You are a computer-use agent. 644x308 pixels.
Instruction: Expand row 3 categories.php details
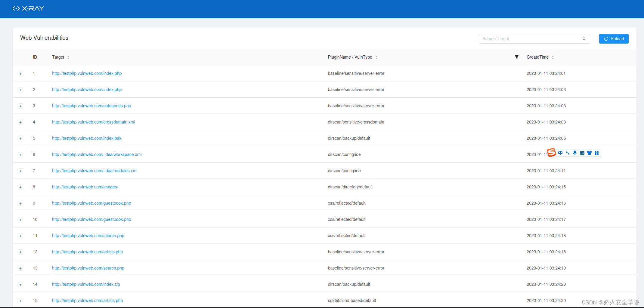coord(20,106)
